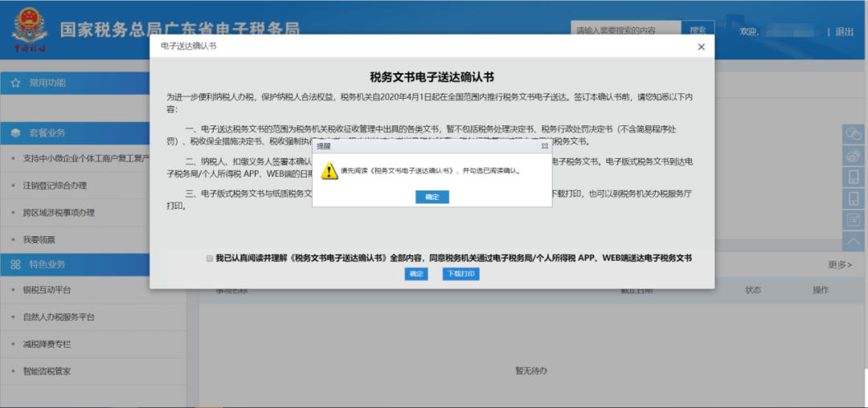Image resolution: width=868 pixels, height=408 pixels.
Task: Tick the 我已认真阅读并理解 agreement checkbox
Action: tap(210, 259)
